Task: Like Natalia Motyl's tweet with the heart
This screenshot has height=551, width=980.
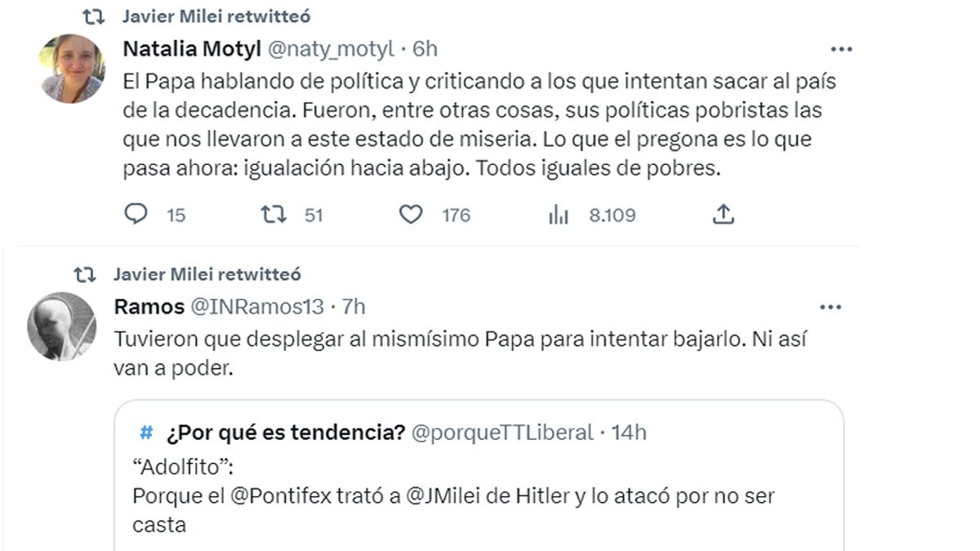Action: [x=411, y=215]
